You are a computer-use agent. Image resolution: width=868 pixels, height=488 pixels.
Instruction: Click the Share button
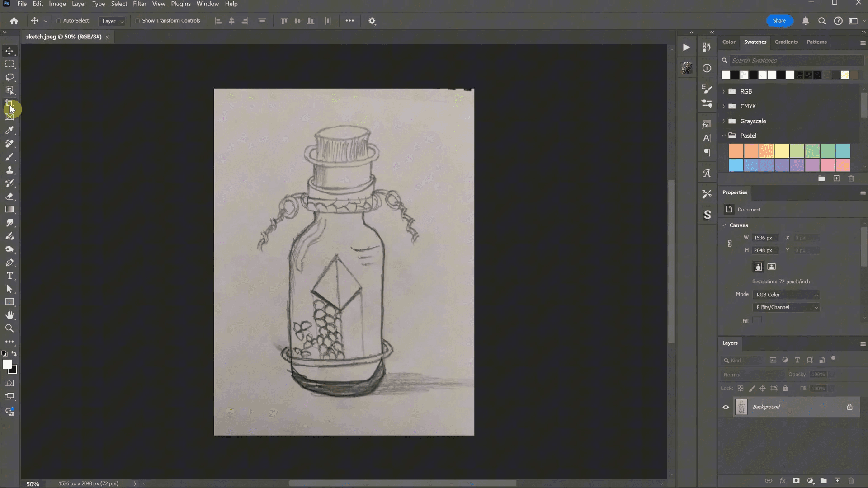click(x=779, y=21)
